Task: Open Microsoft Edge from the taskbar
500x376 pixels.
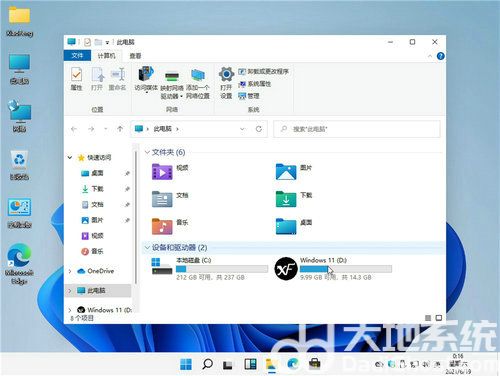Action: [x=293, y=364]
